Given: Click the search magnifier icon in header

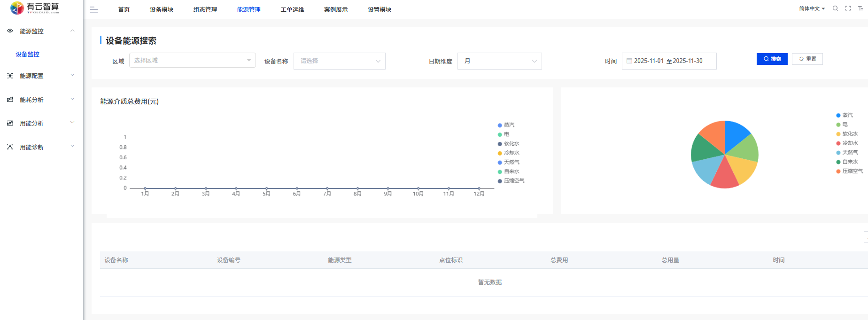Looking at the screenshot, I should click(835, 8).
